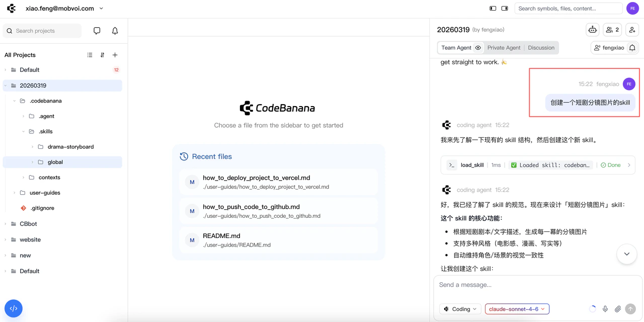Toggle the right sidebar panel layout icon
Viewport: 644px width, 322px height.
(x=505, y=9)
